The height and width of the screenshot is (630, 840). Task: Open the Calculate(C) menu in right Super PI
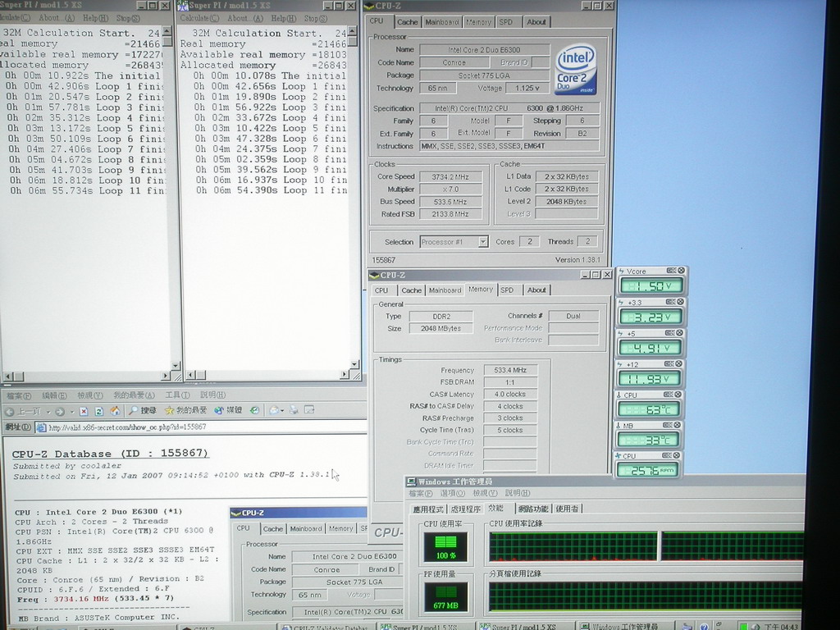click(x=199, y=18)
